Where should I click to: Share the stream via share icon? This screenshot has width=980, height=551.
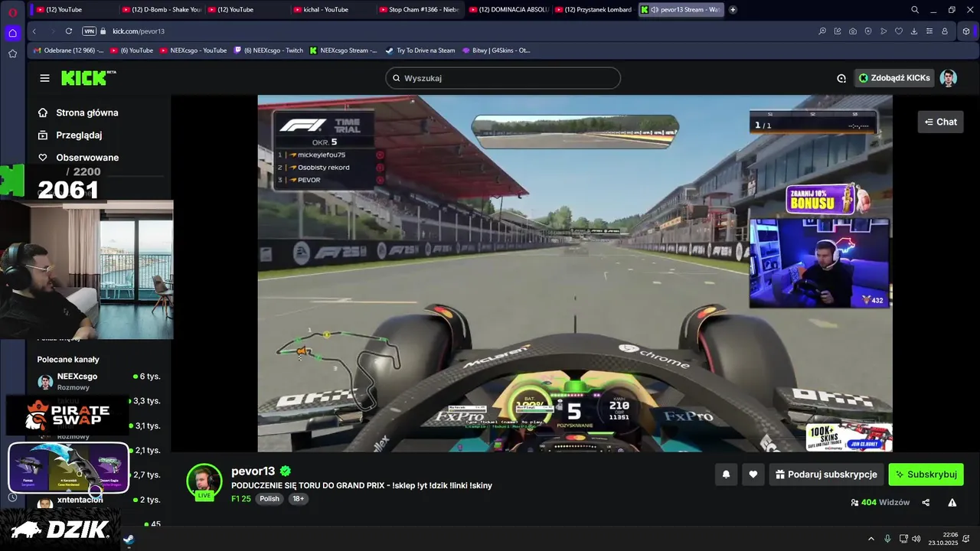tap(926, 503)
